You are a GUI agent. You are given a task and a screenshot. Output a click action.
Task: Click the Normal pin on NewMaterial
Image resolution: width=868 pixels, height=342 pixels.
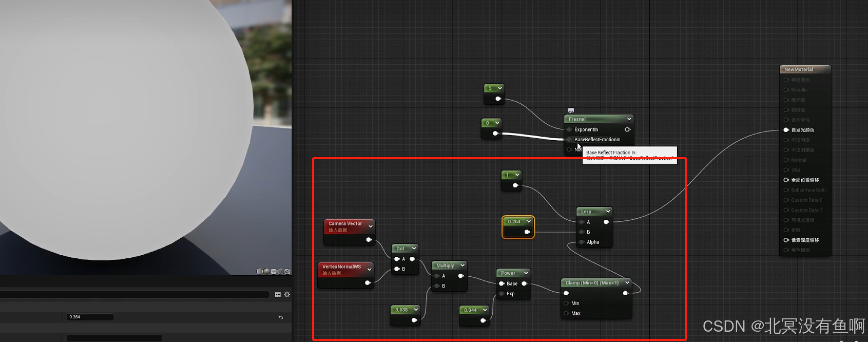(x=786, y=160)
